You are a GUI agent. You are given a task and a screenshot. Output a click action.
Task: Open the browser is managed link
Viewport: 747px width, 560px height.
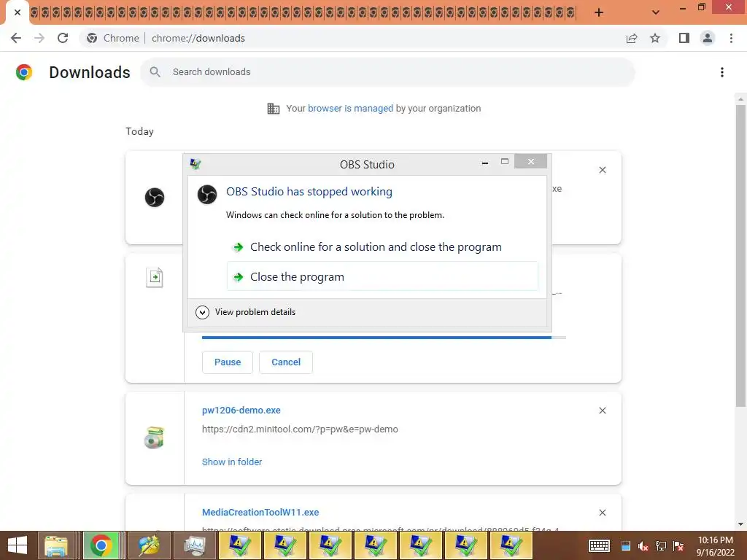click(x=350, y=109)
